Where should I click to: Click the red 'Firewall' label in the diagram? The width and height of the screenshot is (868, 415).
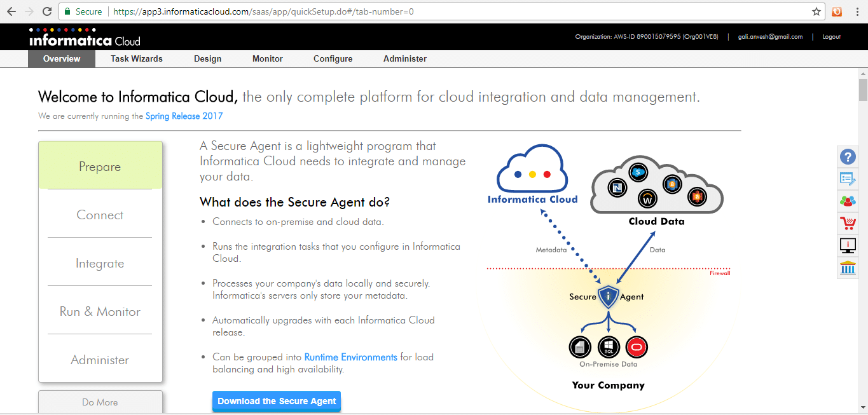tap(720, 273)
